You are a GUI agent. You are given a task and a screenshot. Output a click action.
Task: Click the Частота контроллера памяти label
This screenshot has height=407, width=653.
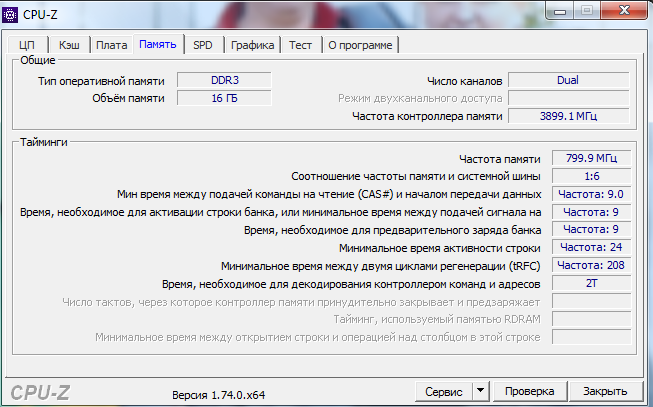pyautogui.click(x=427, y=116)
